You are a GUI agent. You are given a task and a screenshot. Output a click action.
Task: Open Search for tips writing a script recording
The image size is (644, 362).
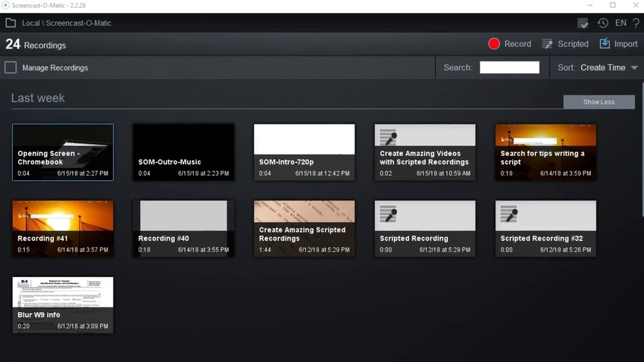pyautogui.click(x=546, y=152)
